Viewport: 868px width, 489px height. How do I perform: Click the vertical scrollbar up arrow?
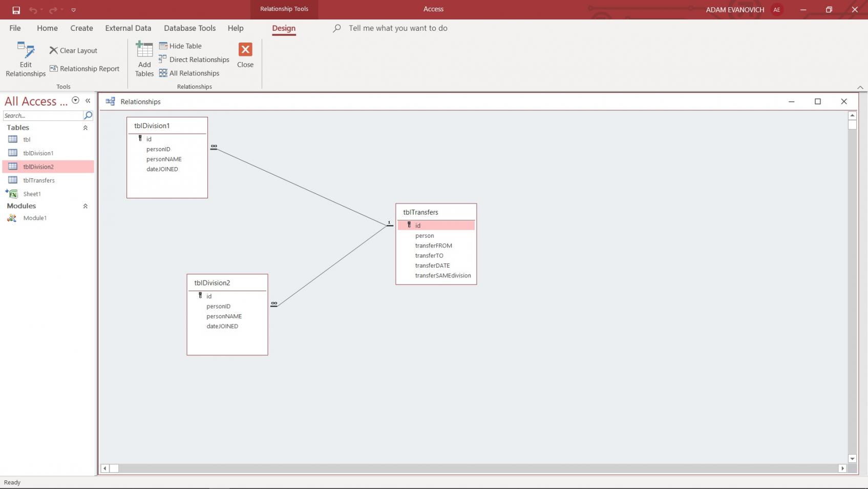click(852, 115)
